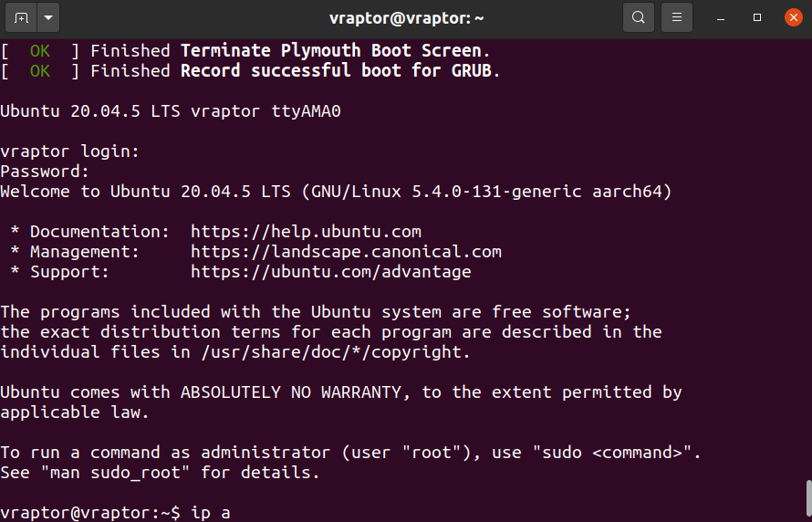Click green OK beside Record successful boot
812x522 pixels.
point(40,71)
